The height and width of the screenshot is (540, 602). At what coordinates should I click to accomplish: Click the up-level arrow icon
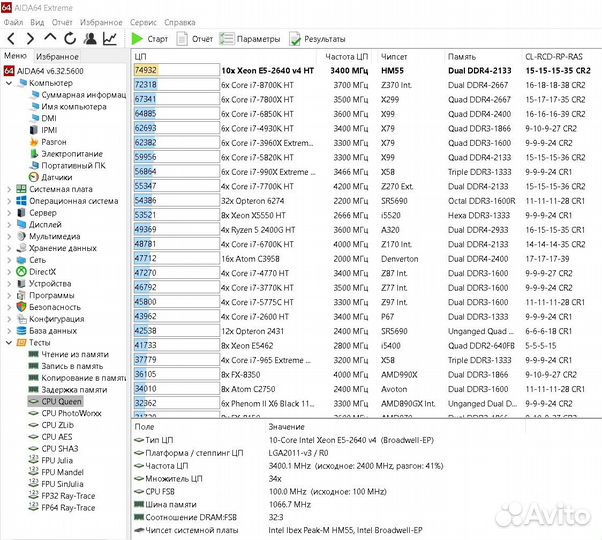coord(50,38)
